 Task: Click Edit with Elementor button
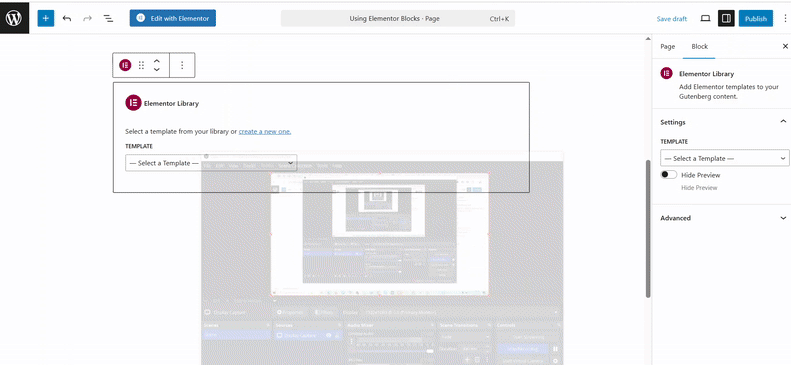(173, 18)
